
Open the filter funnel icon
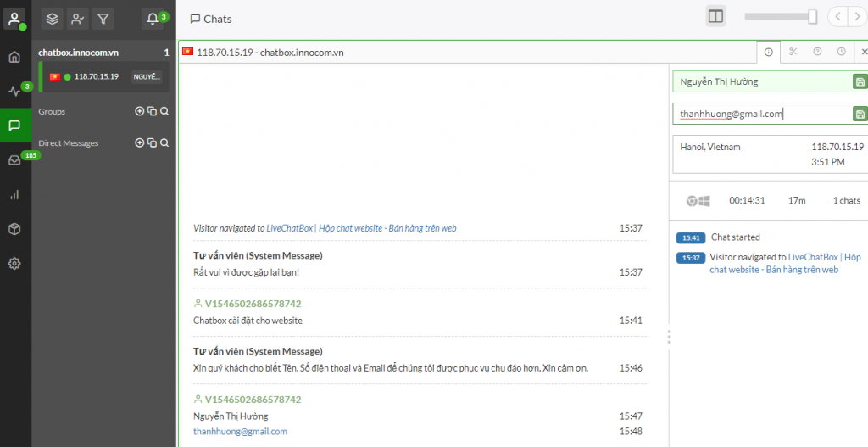click(103, 19)
